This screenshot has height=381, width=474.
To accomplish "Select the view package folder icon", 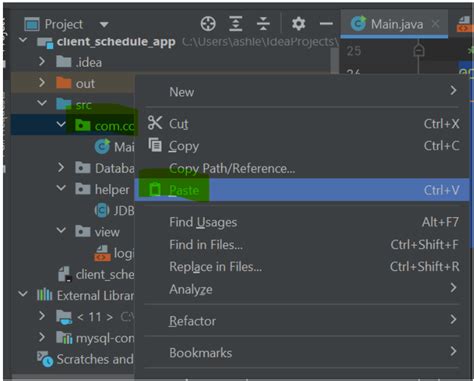I will click(x=83, y=231).
